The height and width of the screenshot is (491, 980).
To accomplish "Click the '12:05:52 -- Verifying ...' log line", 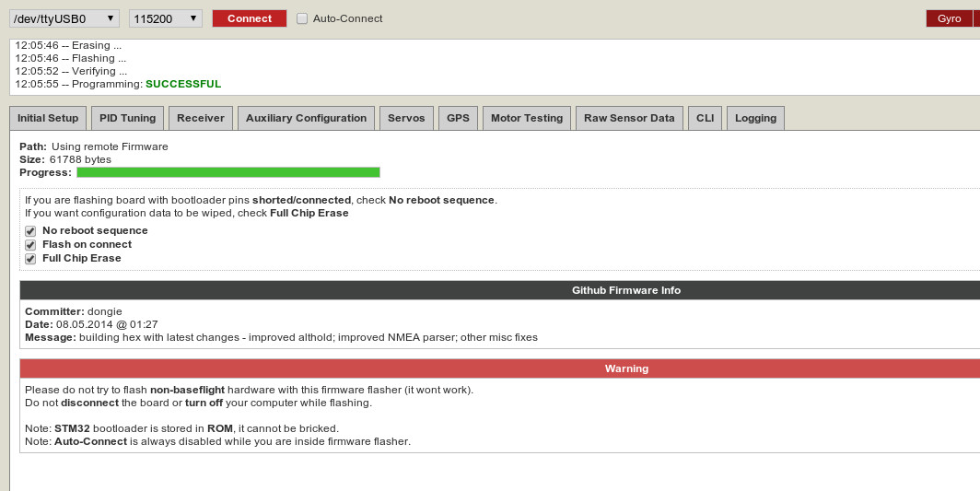I will pyautogui.click(x=71, y=71).
